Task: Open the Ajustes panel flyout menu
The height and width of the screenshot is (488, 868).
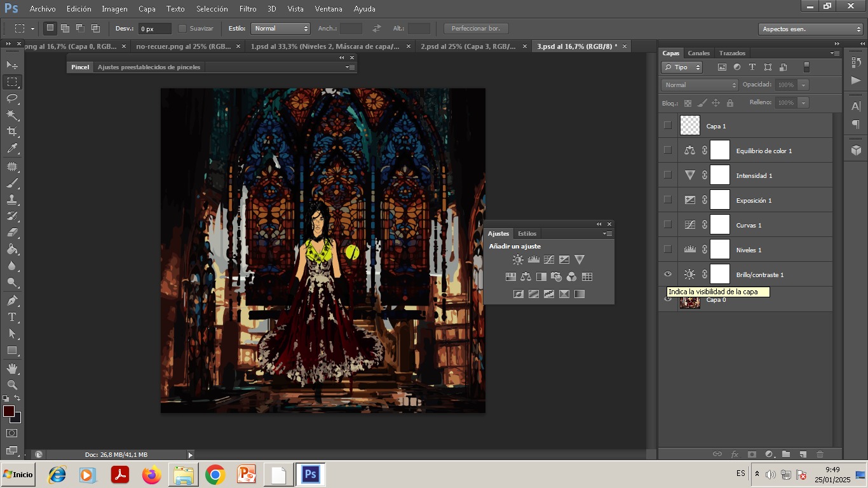Action: tap(607, 234)
